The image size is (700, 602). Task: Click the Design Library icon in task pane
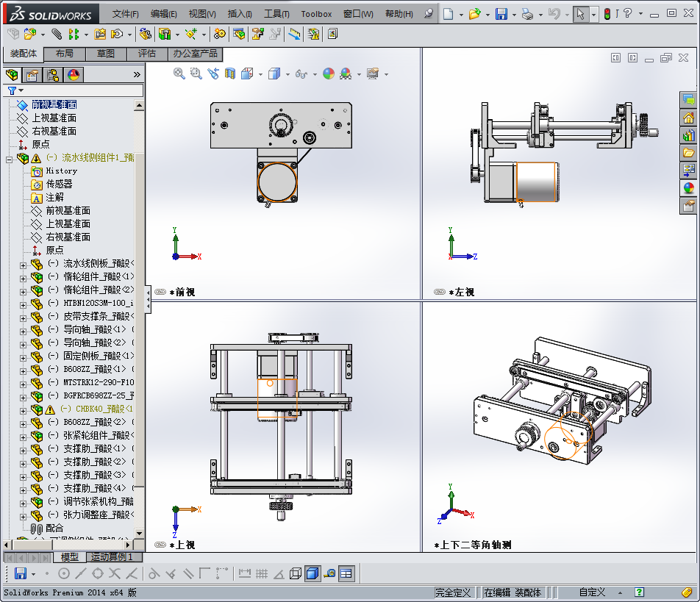pyautogui.click(x=688, y=135)
